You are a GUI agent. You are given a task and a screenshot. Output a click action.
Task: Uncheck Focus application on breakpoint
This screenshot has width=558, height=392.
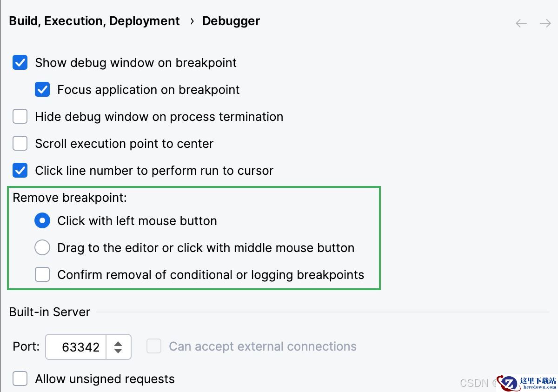[x=42, y=90]
